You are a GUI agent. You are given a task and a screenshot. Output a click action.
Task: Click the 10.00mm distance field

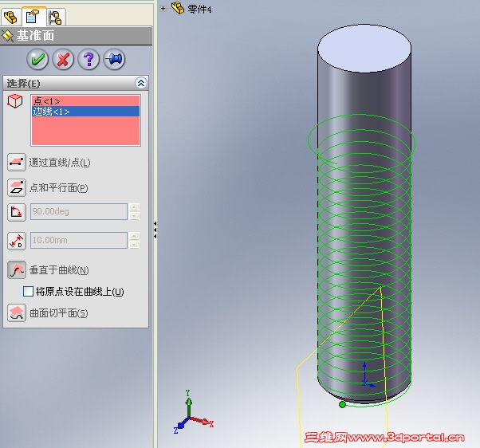click(x=79, y=240)
